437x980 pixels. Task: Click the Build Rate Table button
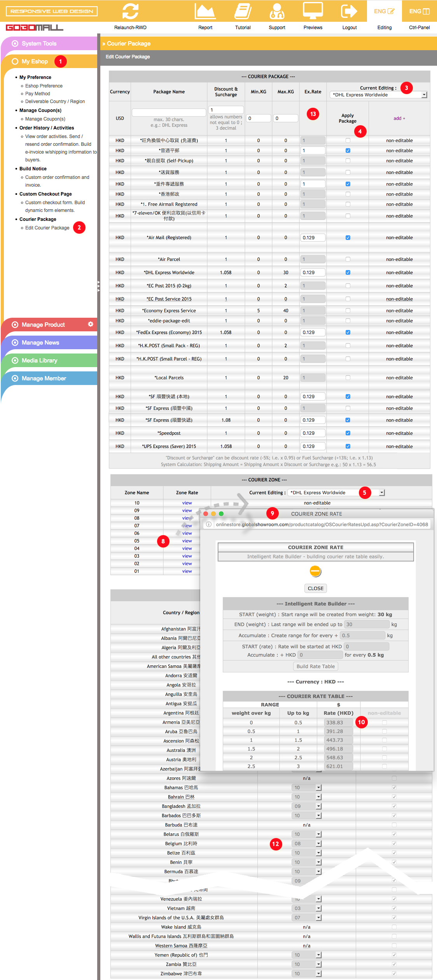point(315,666)
